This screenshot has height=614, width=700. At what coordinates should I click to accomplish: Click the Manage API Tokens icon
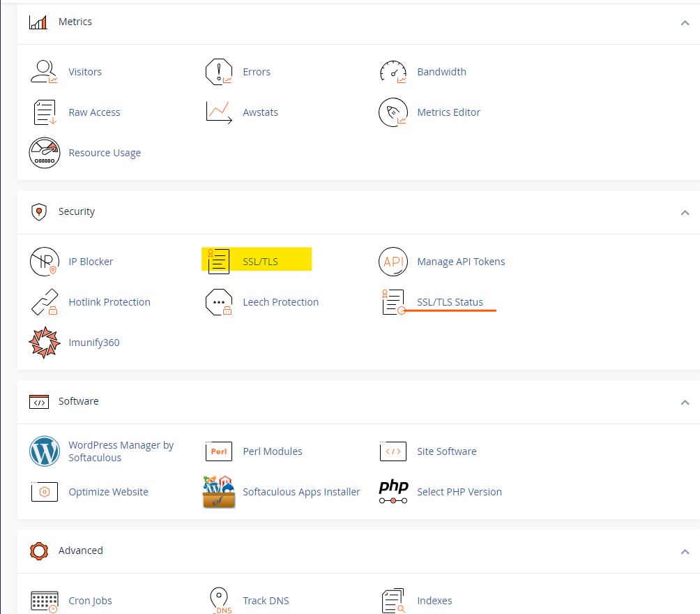click(393, 262)
